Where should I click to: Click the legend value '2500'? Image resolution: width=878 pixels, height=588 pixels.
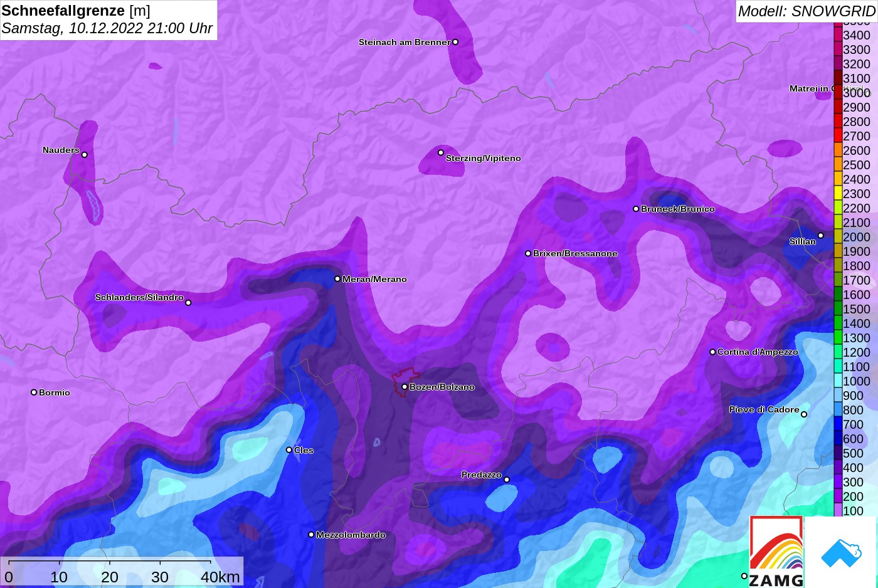coord(857,165)
